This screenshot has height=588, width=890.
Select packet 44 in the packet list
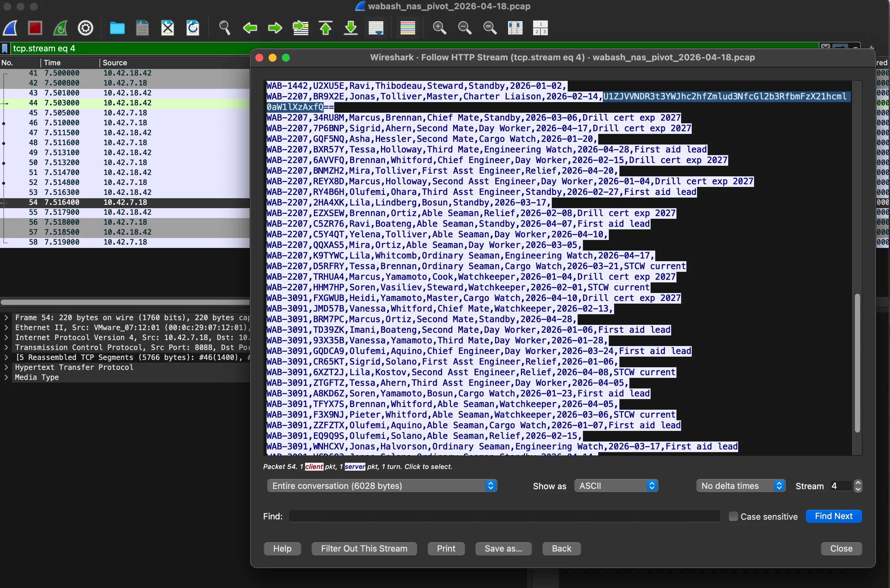coord(125,103)
